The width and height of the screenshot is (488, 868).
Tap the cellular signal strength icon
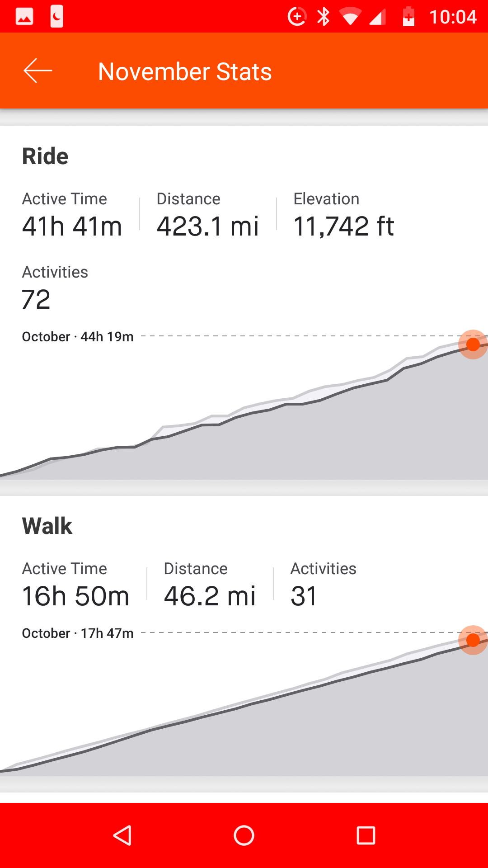378,17
